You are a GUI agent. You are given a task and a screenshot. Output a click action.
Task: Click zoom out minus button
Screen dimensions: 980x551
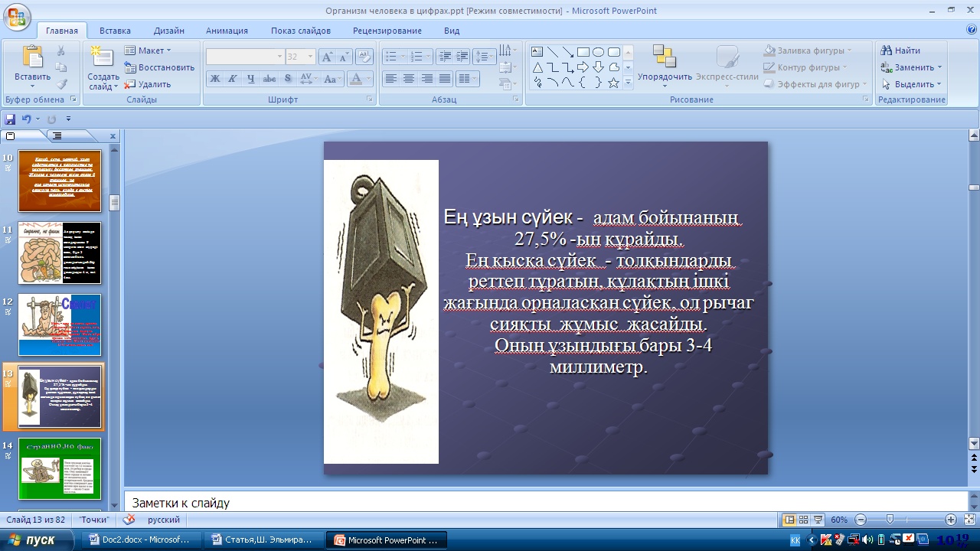point(861,520)
